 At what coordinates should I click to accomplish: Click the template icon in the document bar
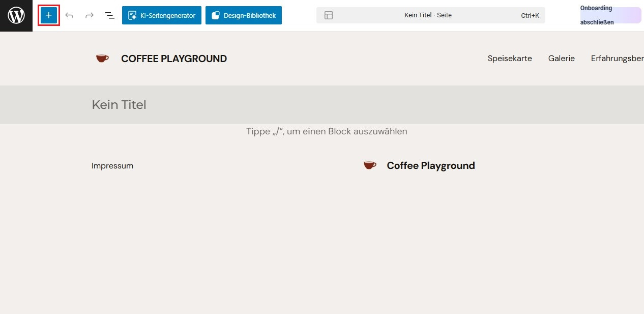point(329,15)
